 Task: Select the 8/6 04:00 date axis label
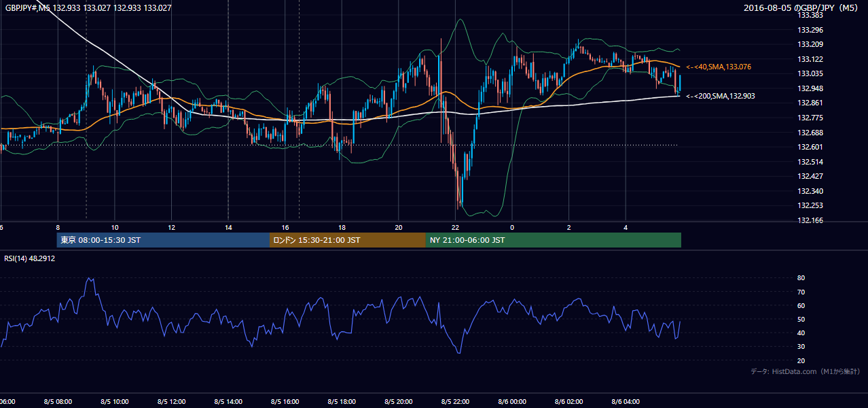coord(626,401)
